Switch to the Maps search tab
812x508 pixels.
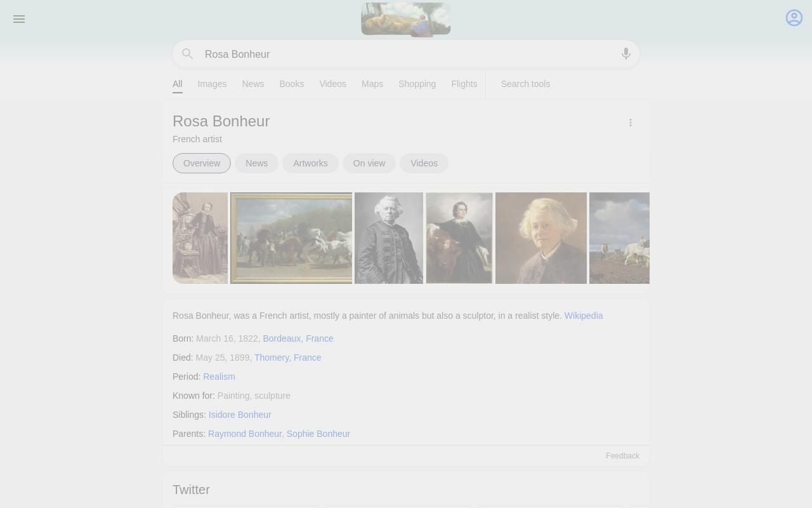[372, 84]
